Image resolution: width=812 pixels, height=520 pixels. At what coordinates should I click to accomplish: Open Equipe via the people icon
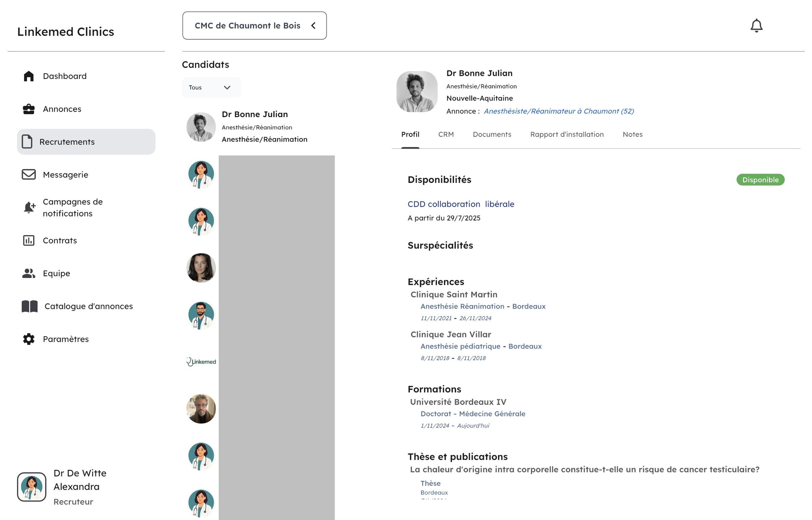tap(29, 273)
